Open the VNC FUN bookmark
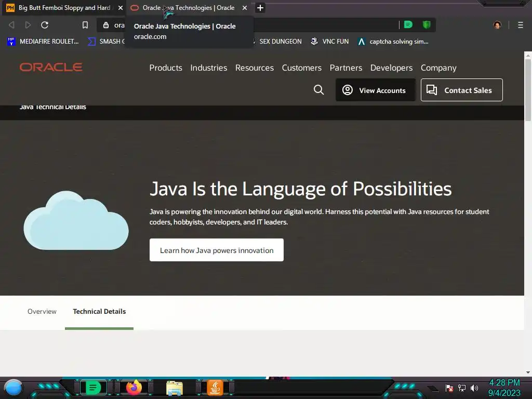532x399 pixels. [x=330, y=42]
